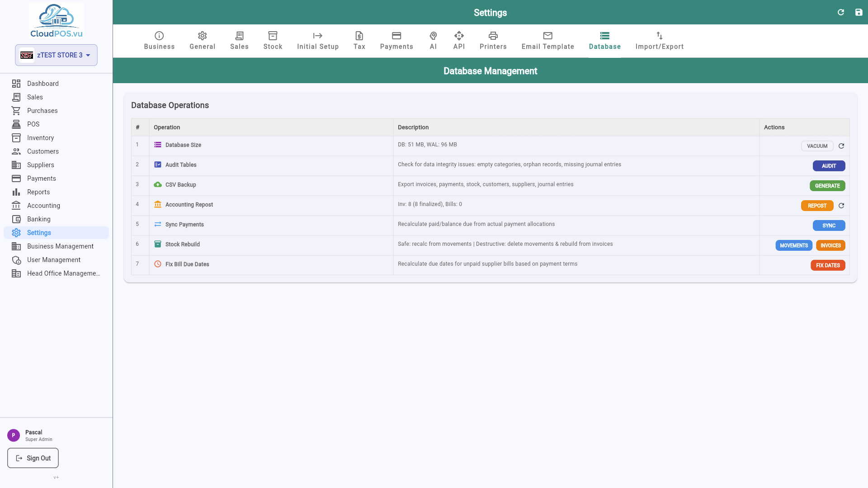The image size is (868, 488).
Task: Click the POS register icon
Action: click(16, 124)
